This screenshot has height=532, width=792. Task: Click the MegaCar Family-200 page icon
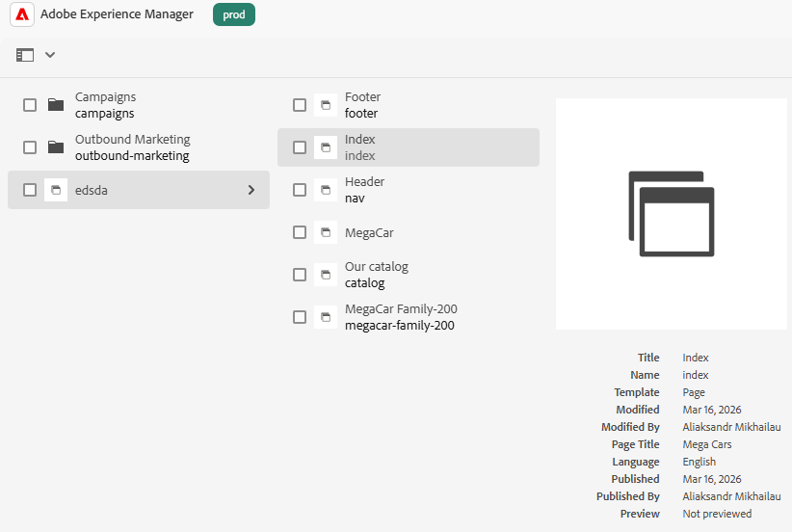(x=326, y=317)
